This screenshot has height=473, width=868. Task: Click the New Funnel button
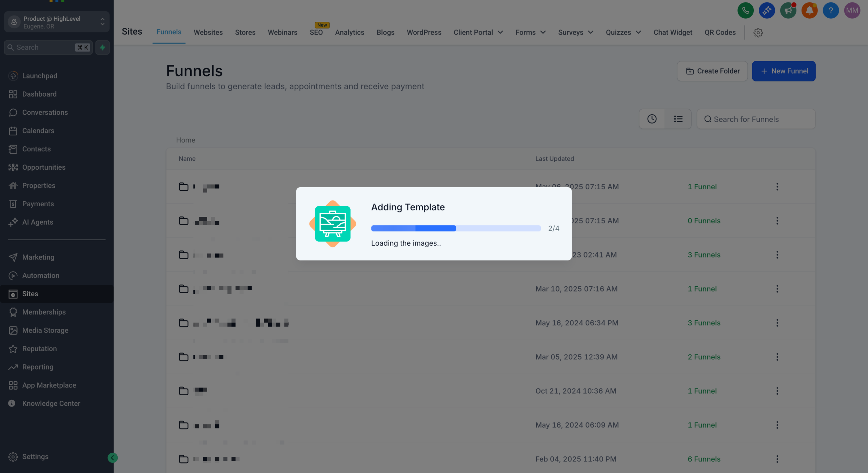784,71
